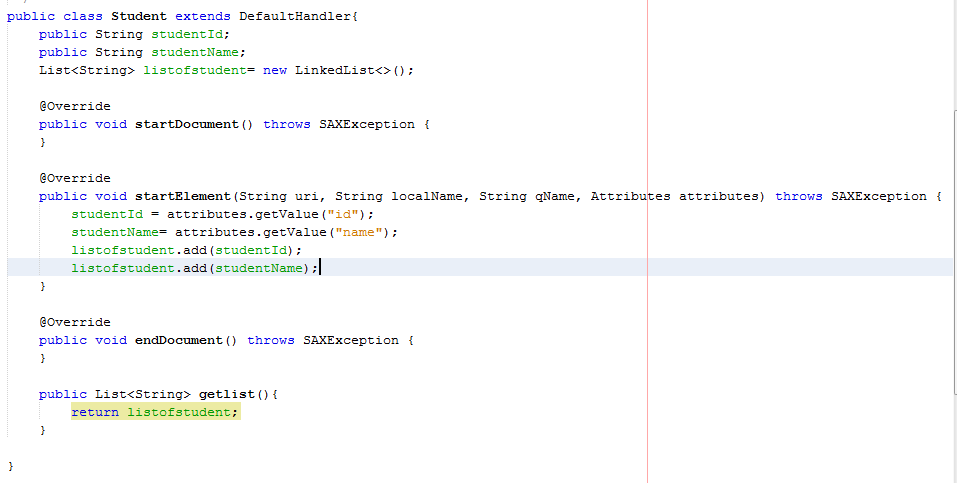The image size is (957, 483).
Task: Click the studentName field declaration
Action: [195, 53]
